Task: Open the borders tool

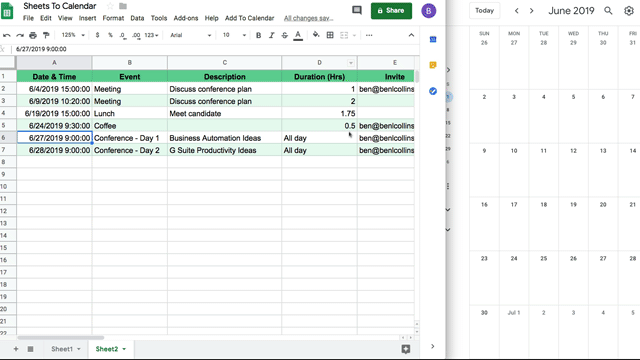Action: click(330, 36)
